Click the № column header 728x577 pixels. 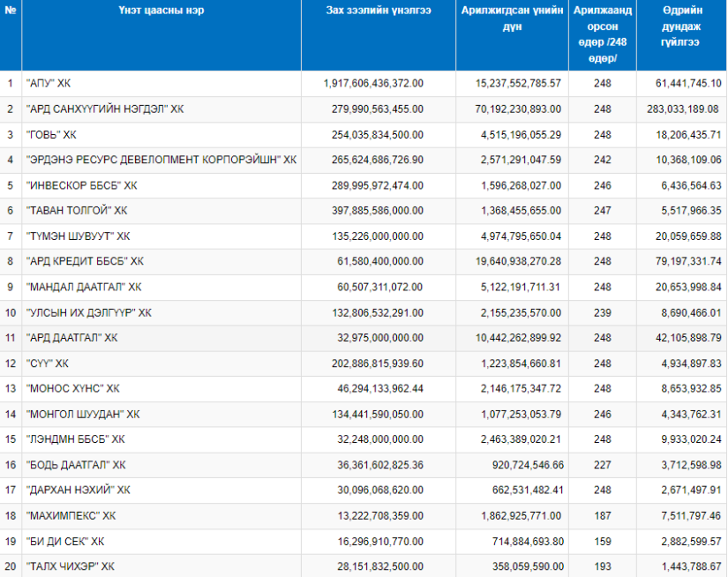[11, 11]
